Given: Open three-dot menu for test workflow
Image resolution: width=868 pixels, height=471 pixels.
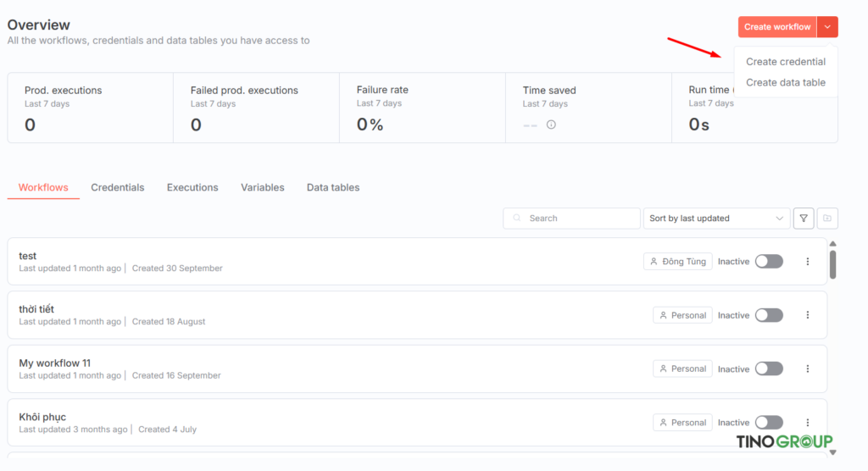Looking at the screenshot, I should click(x=807, y=262).
